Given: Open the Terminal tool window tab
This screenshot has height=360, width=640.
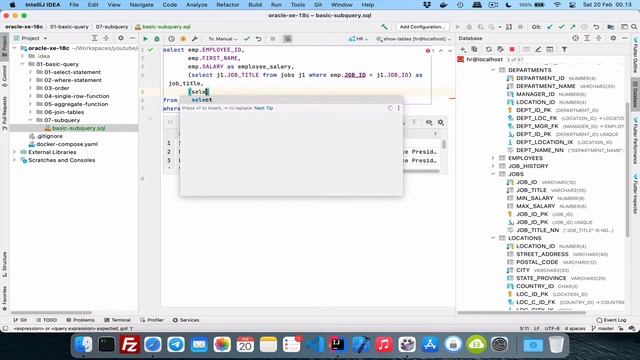Looking at the screenshot, I should [118, 320].
